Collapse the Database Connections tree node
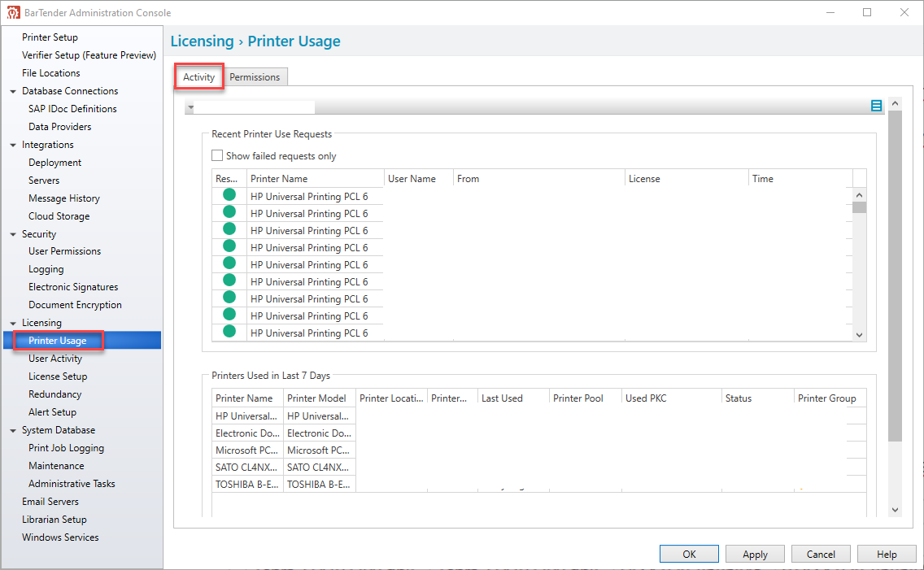The width and height of the screenshot is (924, 570). 13,91
